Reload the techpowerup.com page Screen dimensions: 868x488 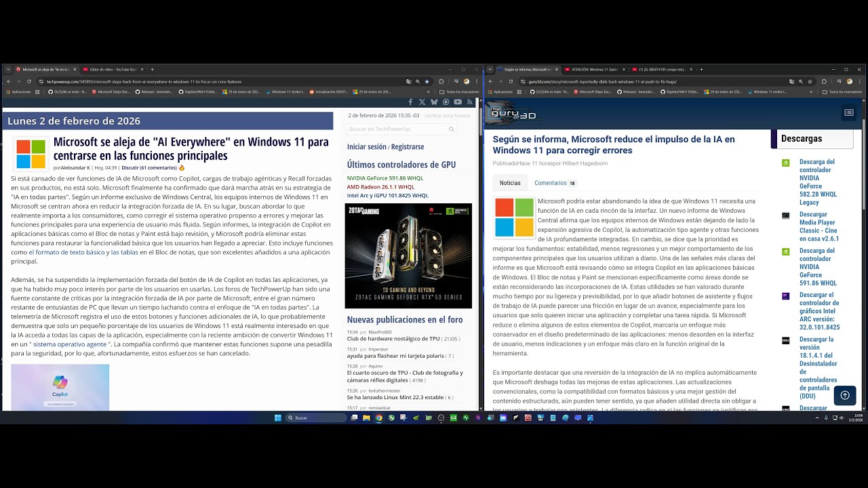(x=28, y=81)
